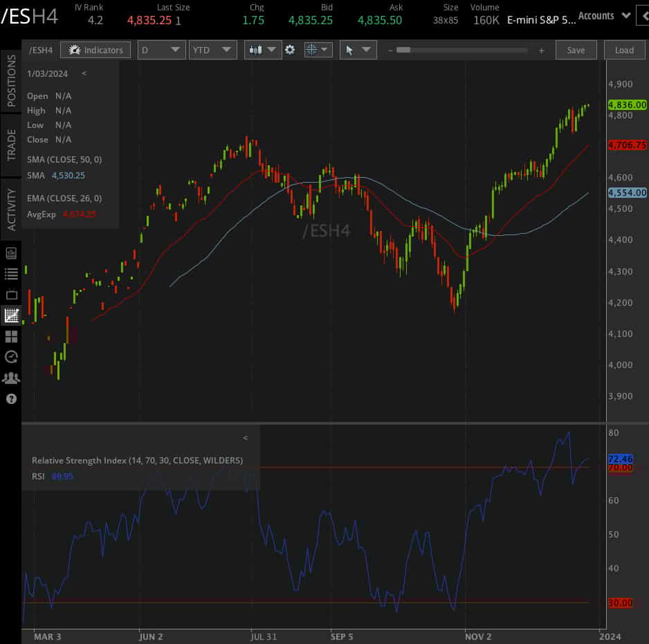Click the clock history icon in sidebar
Screen dimensions: 649x644
pos(10,357)
